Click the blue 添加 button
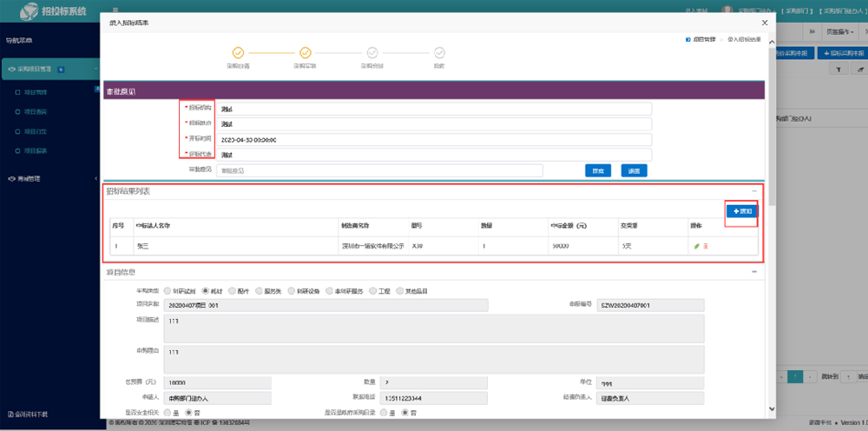 (741, 211)
